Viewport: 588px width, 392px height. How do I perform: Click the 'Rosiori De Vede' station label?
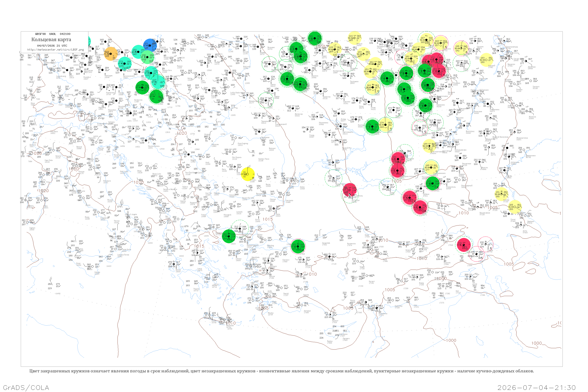click(x=248, y=198)
